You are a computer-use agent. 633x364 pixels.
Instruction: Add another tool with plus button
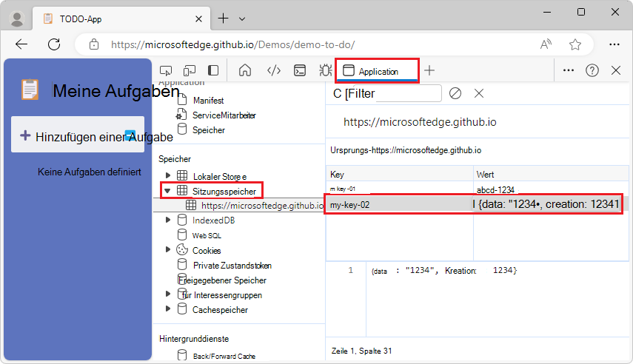429,70
